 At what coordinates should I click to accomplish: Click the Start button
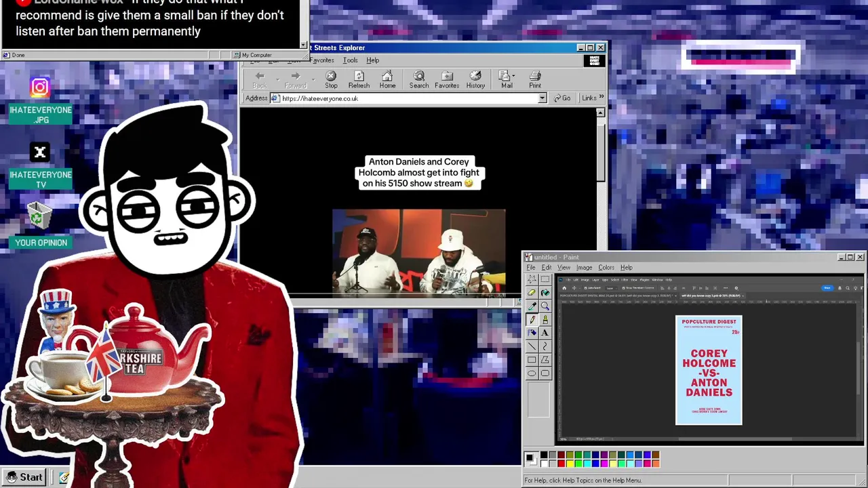[24, 477]
